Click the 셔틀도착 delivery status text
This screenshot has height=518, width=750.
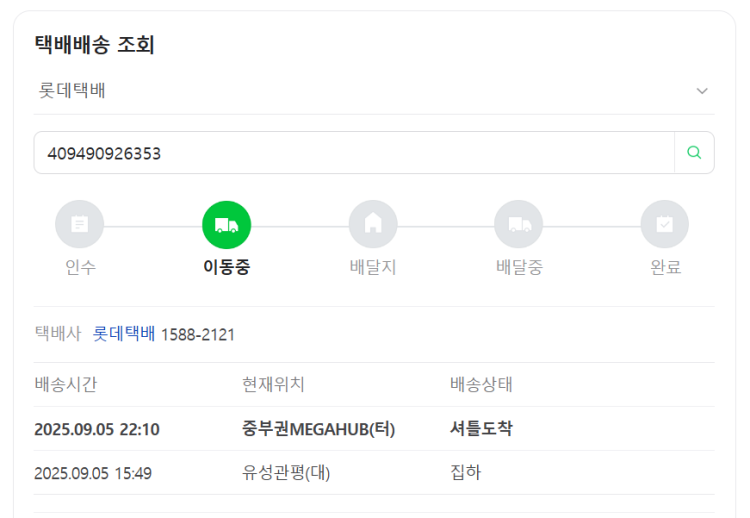click(x=481, y=429)
